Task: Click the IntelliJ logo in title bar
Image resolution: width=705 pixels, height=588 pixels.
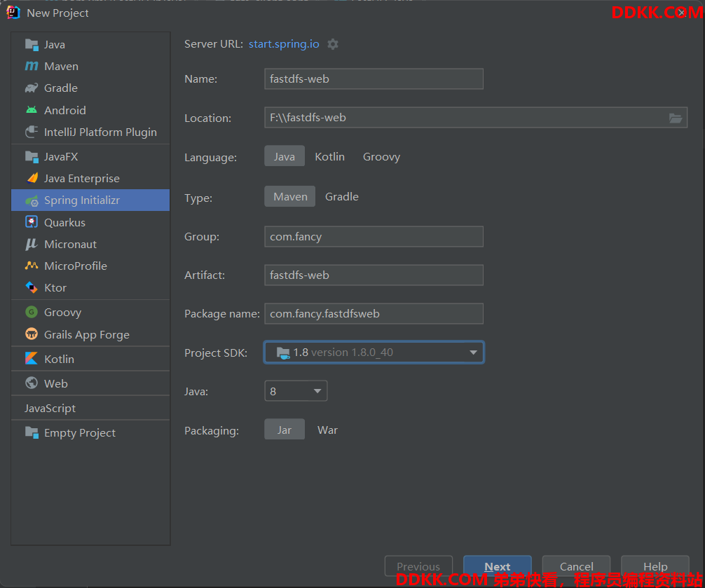Action: [13, 13]
